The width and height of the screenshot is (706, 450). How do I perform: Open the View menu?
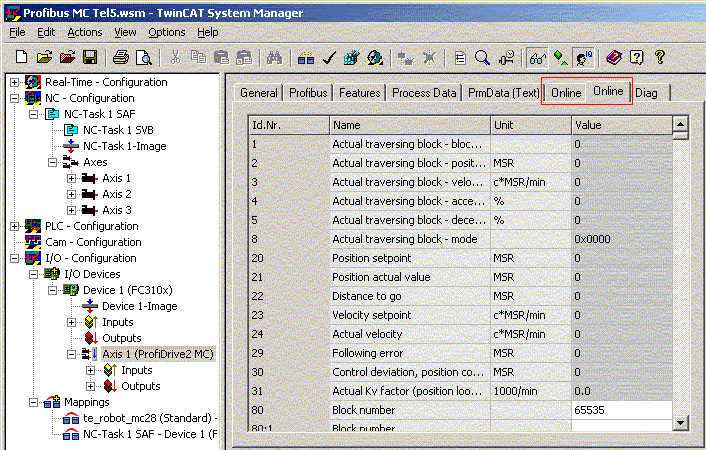[125, 32]
